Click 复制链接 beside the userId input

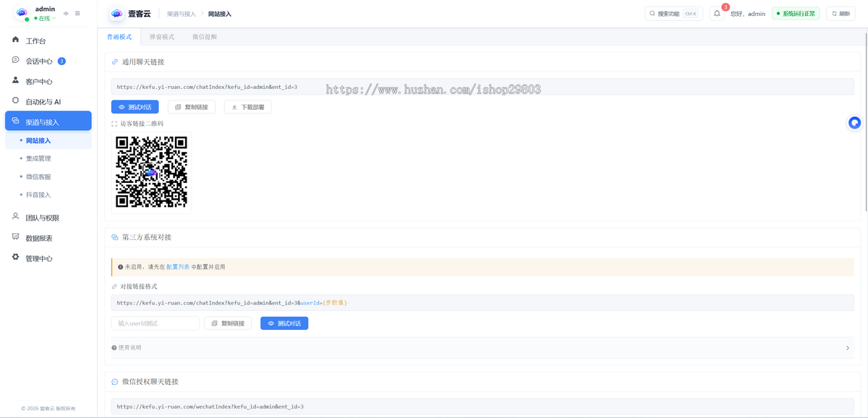click(x=228, y=323)
